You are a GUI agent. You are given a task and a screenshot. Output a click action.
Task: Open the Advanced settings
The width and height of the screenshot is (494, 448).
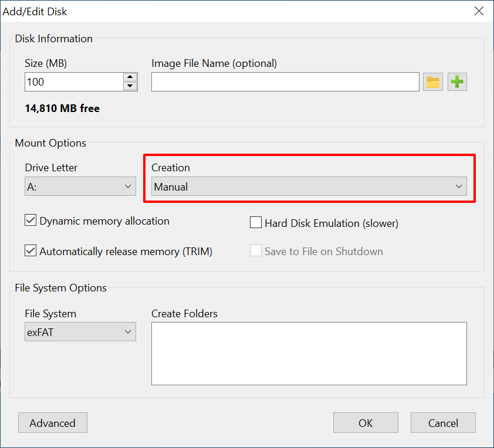click(x=53, y=423)
